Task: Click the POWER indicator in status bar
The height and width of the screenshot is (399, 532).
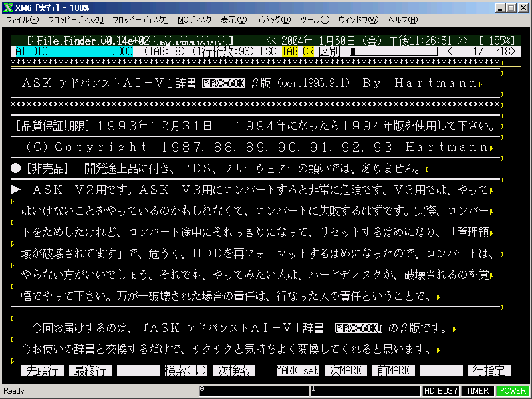Action: tap(513, 391)
